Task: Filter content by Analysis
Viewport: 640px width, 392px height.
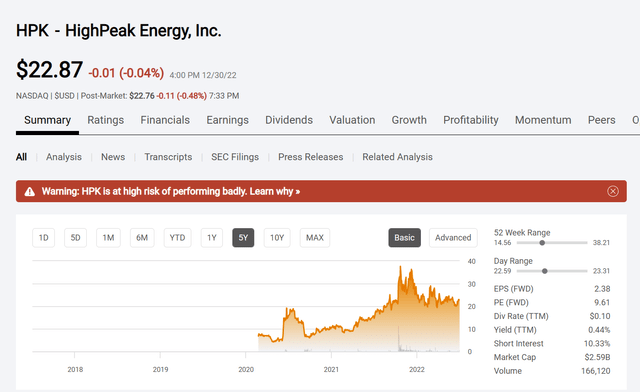Action: pyautogui.click(x=64, y=157)
